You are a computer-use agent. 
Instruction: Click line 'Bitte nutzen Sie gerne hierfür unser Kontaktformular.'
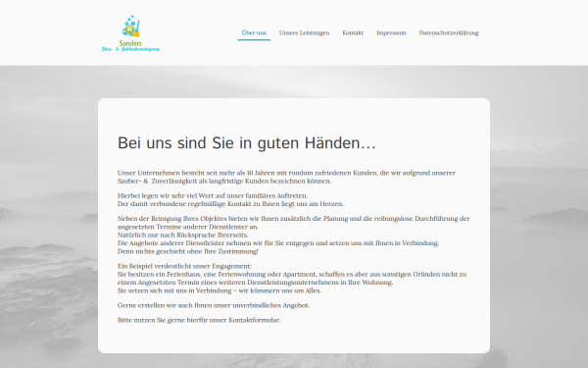(199, 320)
